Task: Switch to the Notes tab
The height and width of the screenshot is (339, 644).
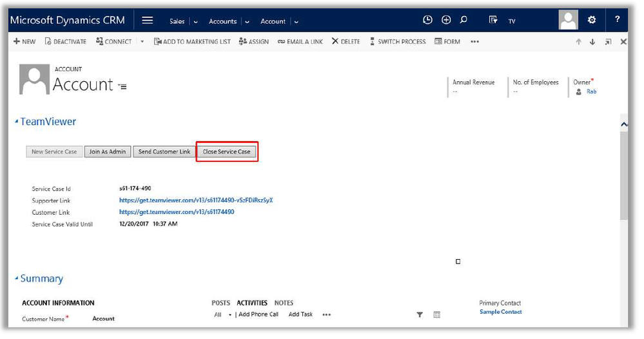Action: click(284, 303)
